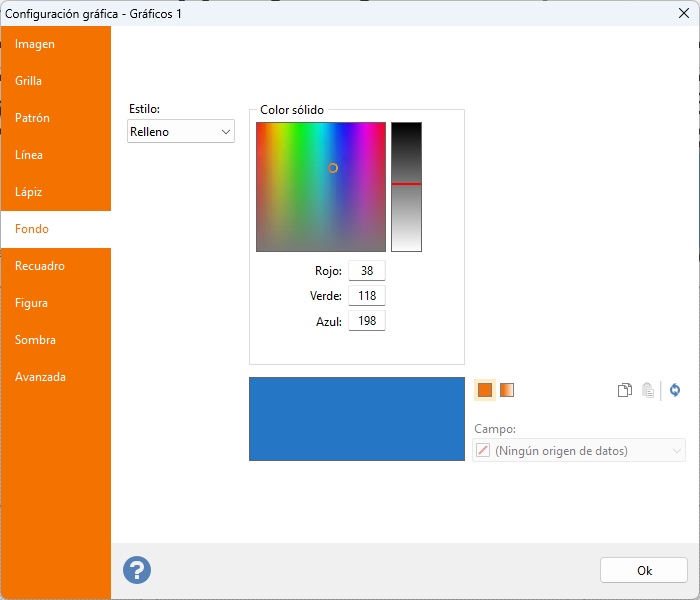Expand the Campo data source dropdown

(579, 451)
